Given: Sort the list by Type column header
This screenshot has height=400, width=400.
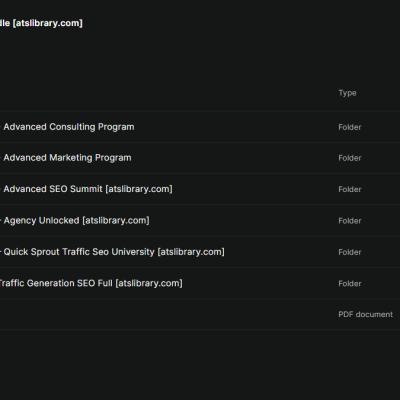Looking at the screenshot, I should coord(347,93).
